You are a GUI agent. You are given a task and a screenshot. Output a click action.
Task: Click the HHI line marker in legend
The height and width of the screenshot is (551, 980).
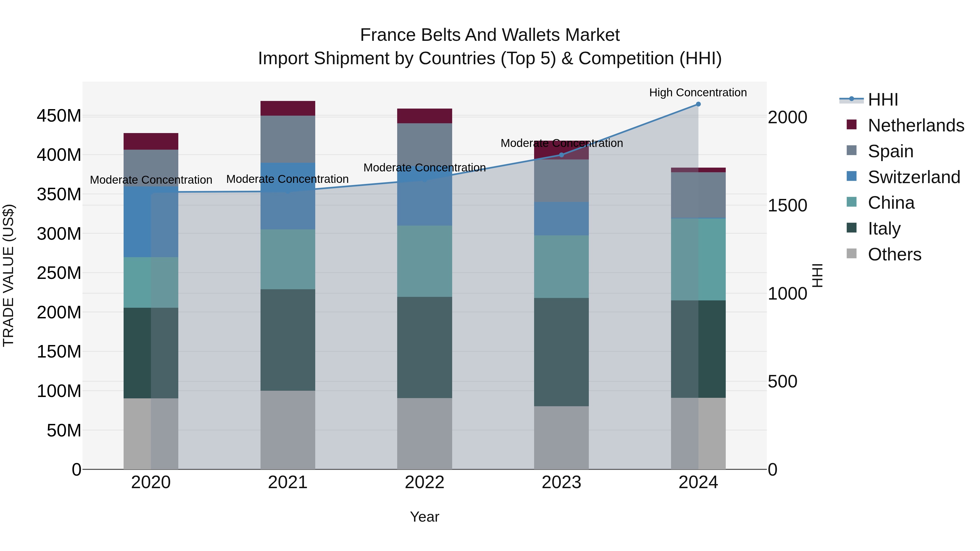pos(852,99)
